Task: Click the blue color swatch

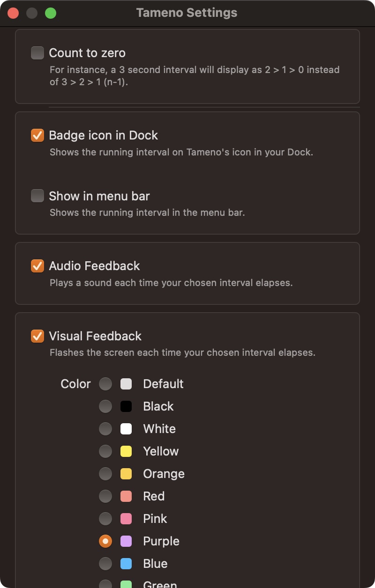Action: 126,564
